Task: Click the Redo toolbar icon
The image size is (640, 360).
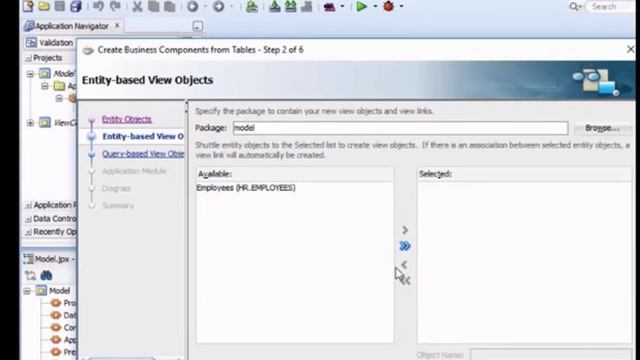Action: click(116, 6)
